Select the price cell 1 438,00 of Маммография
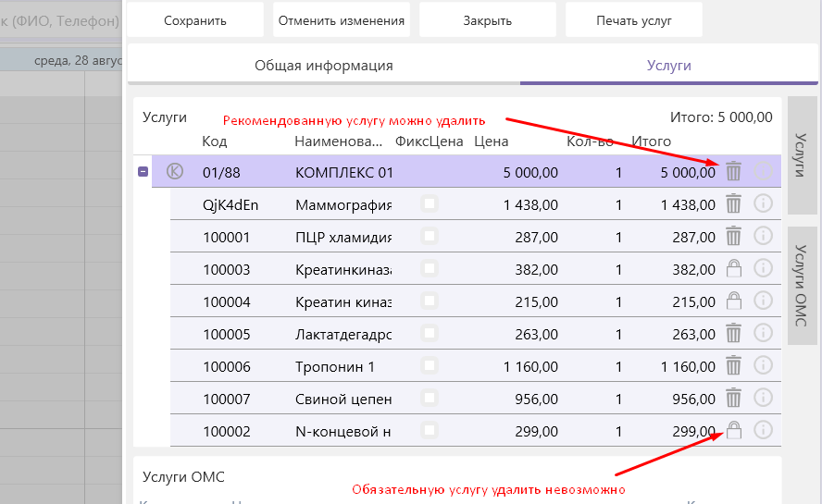Screen dimensions: 822x504 pyautogui.click(x=530, y=205)
